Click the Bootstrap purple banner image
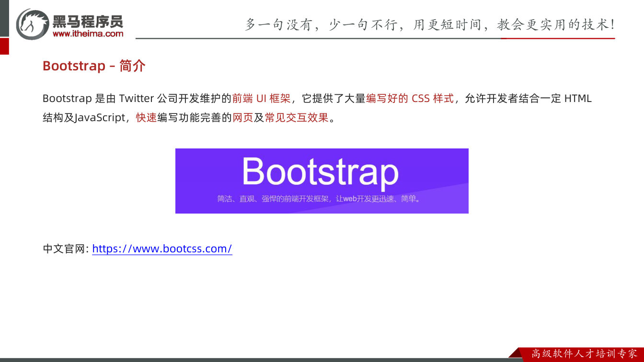 pyautogui.click(x=322, y=181)
